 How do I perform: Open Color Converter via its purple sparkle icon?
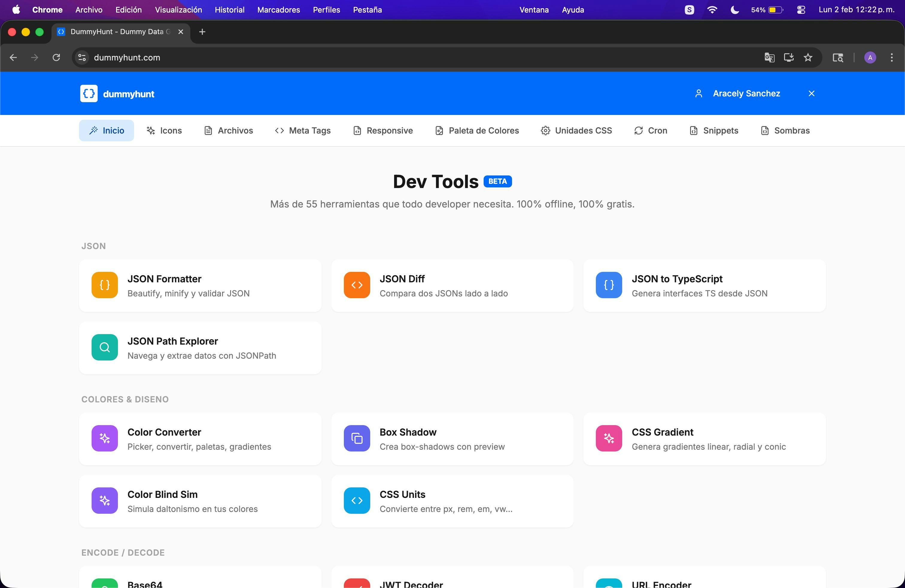pyautogui.click(x=104, y=439)
